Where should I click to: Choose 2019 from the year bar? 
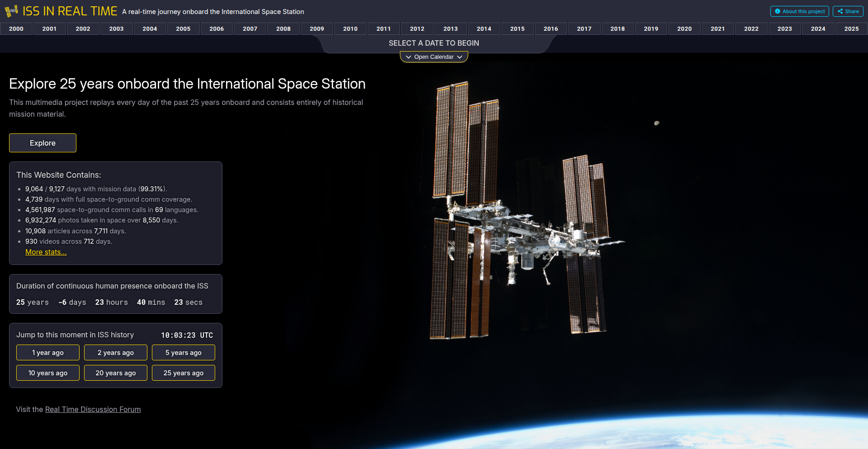point(651,28)
